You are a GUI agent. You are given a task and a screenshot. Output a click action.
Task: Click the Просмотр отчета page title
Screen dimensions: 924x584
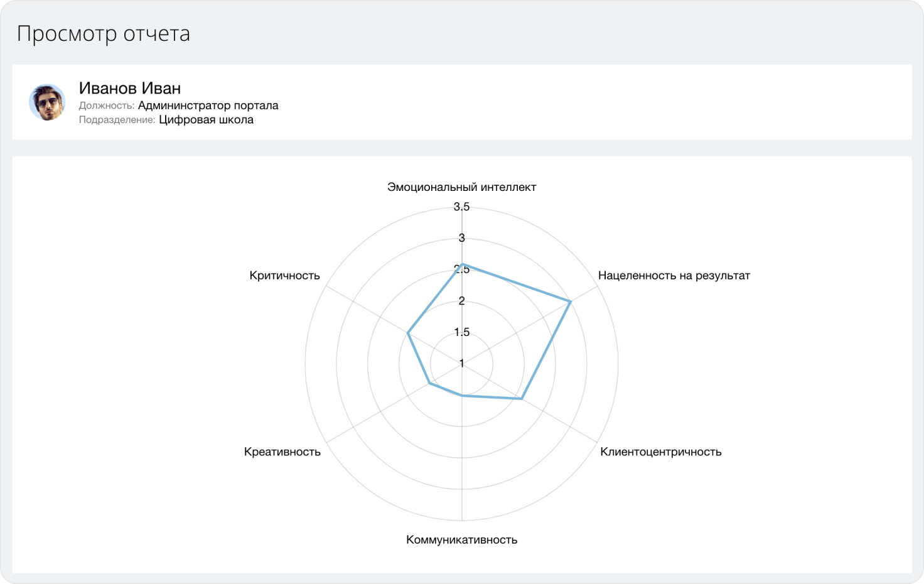click(x=104, y=34)
